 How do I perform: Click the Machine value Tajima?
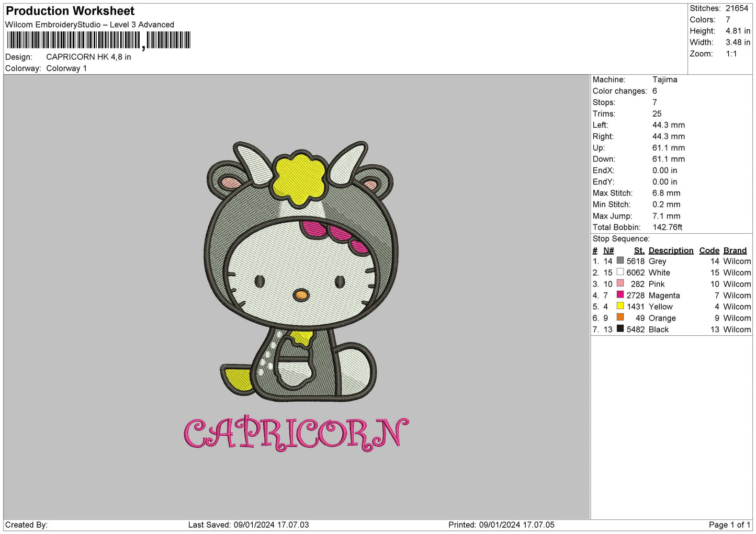[x=664, y=79]
